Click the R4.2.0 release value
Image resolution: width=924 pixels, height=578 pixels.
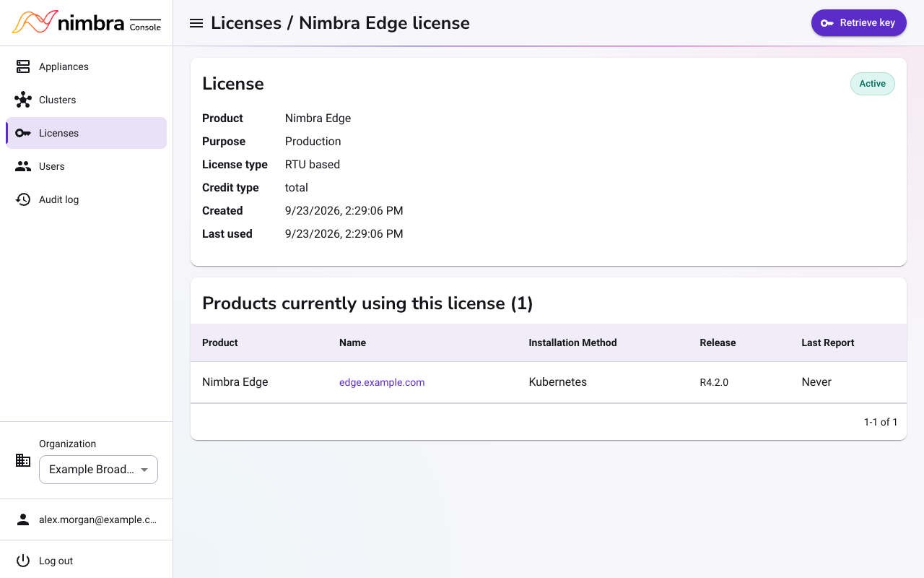click(714, 382)
